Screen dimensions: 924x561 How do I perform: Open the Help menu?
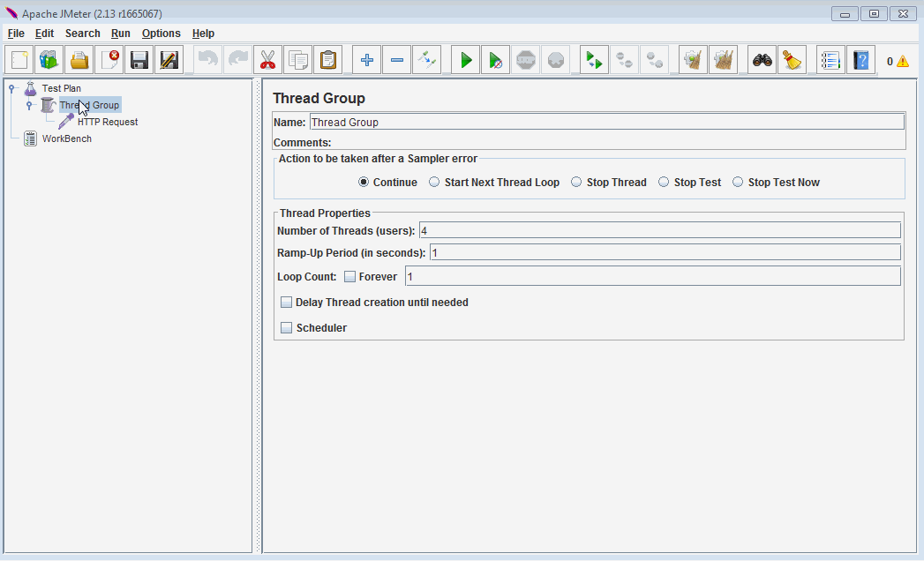203,33
